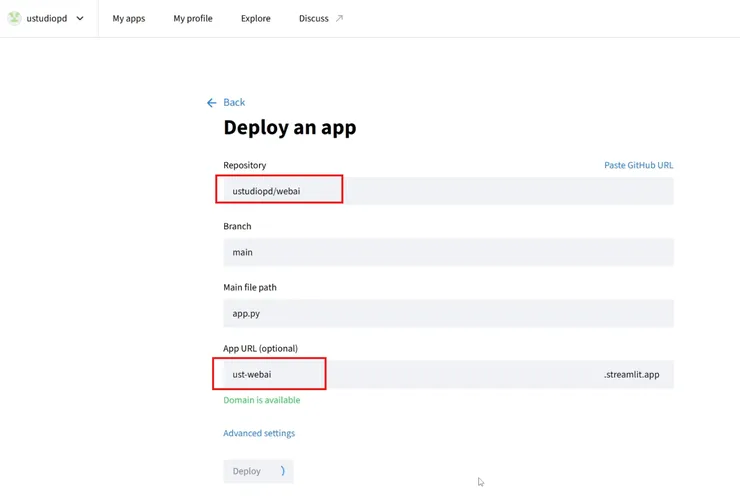The image size is (740, 504).
Task: Click the Repository label
Action: (x=244, y=165)
